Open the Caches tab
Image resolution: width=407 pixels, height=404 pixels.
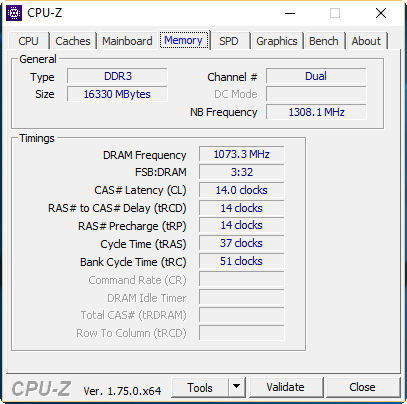(x=73, y=41)
